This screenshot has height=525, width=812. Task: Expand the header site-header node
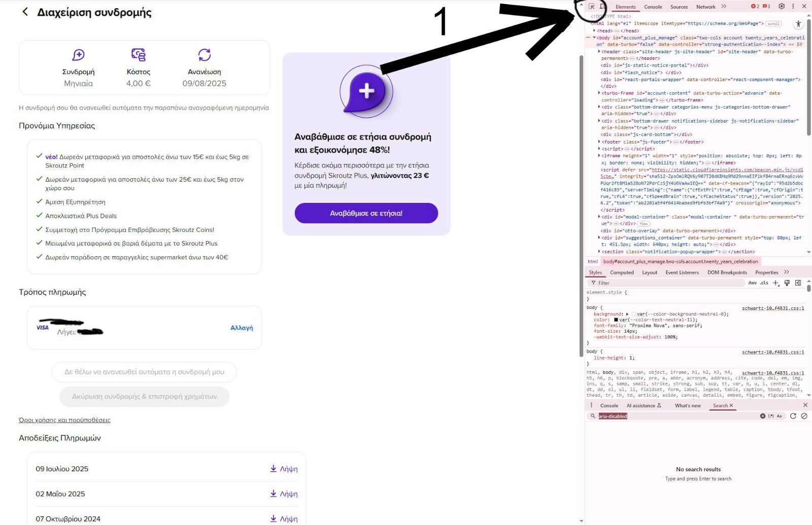(599, 51)
